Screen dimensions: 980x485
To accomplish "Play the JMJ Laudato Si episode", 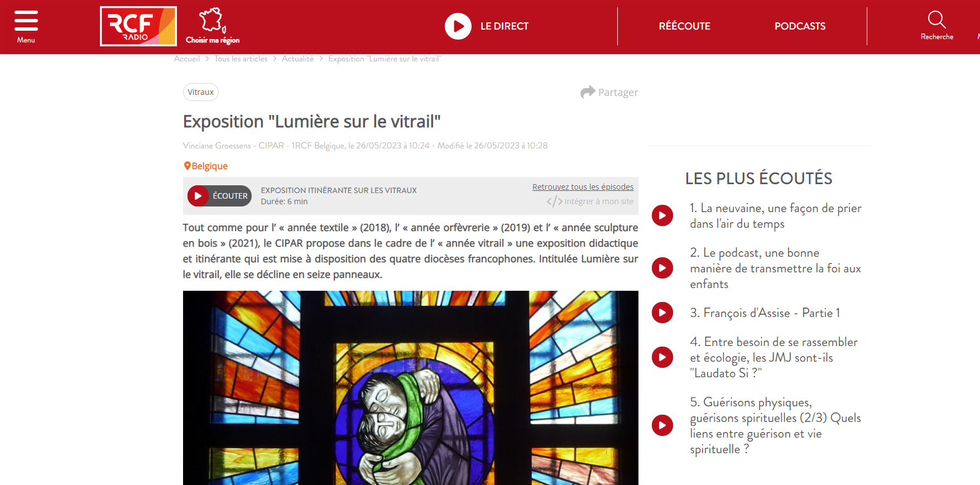I will point(662,357).
